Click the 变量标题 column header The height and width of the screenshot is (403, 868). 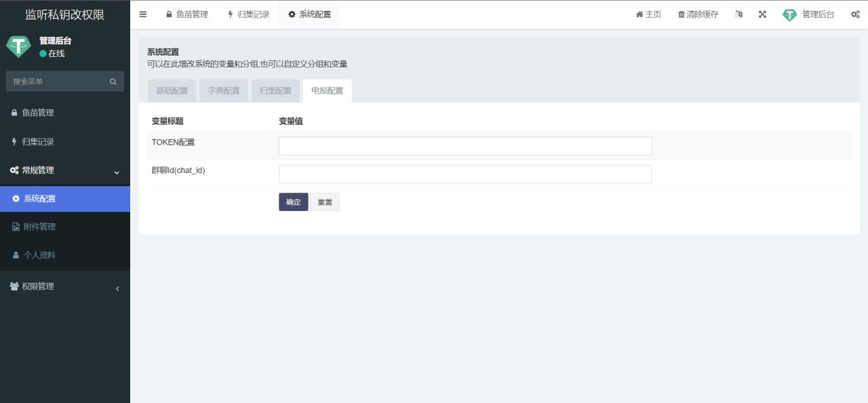[167, 121]
